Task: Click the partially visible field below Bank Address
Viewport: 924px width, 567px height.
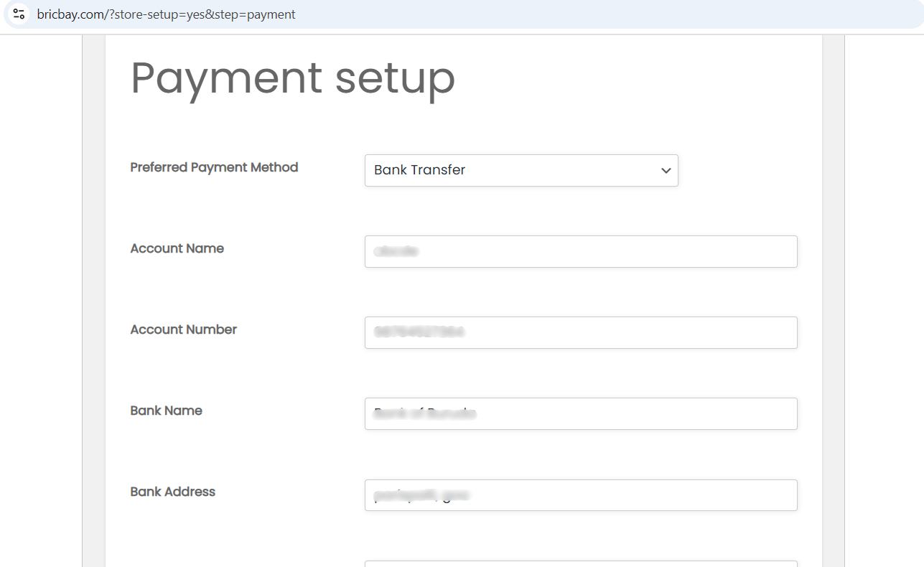Action: [x=580, y=563]
